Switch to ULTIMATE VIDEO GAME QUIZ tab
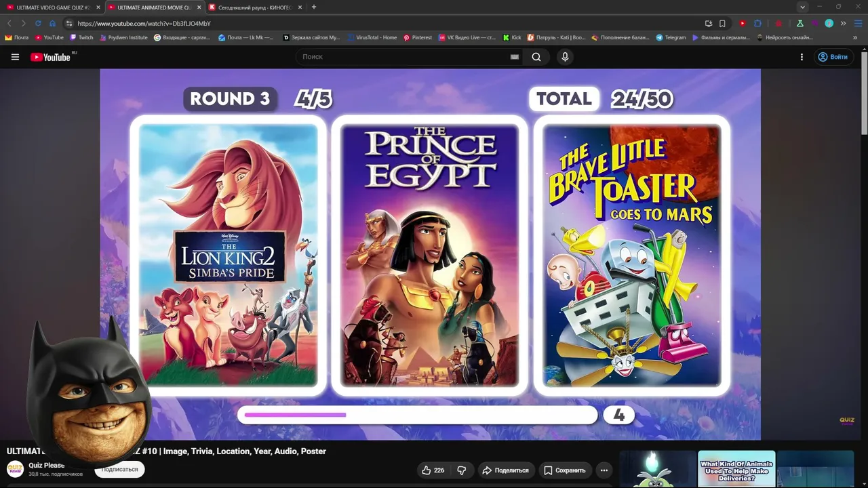Image resolution: width=868 pixels, height=488 pixels. 53,7
